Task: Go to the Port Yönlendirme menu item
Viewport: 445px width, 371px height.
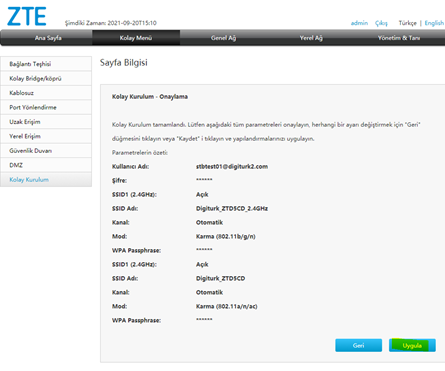Action: tap(46, 107)
